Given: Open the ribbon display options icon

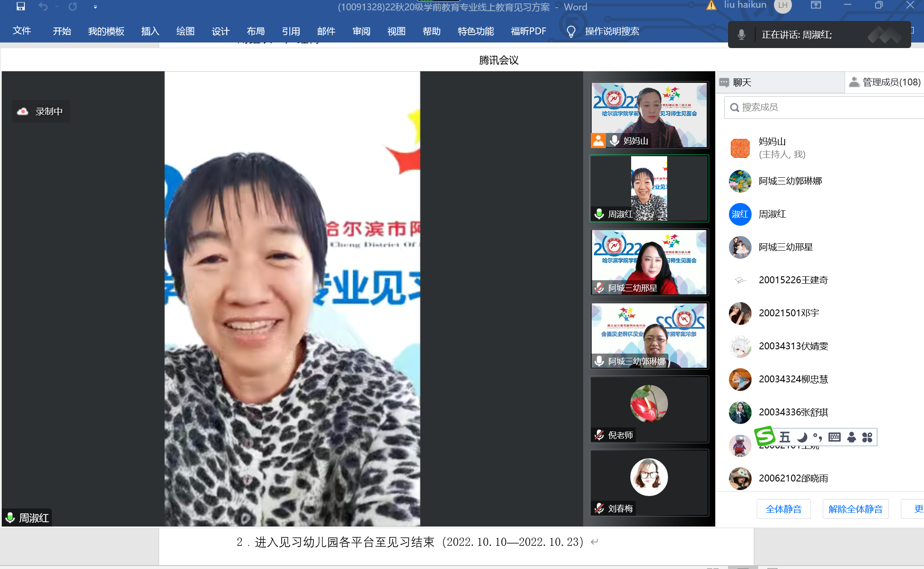Looking at the screenshot, I should pyautogui.click(x=816, y=6).
